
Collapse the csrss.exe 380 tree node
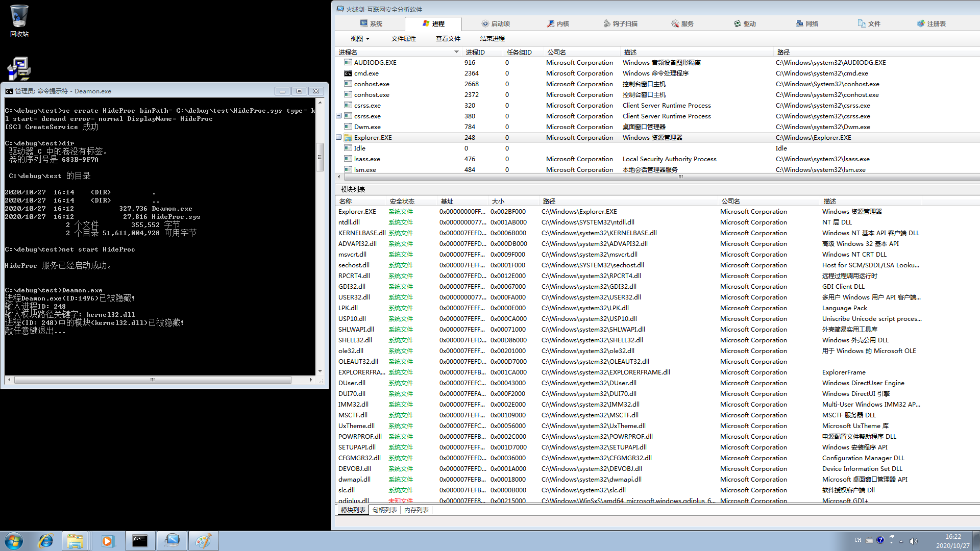(x=338, y=116)
